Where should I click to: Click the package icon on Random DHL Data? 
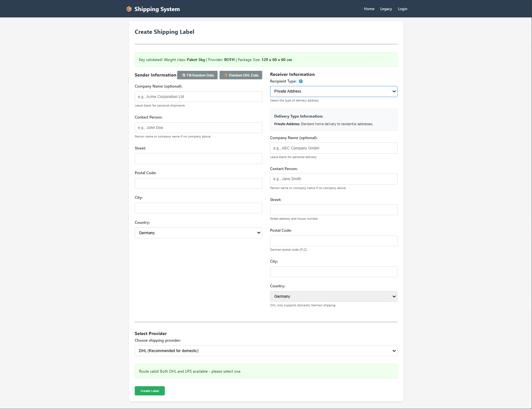(226, 75)
